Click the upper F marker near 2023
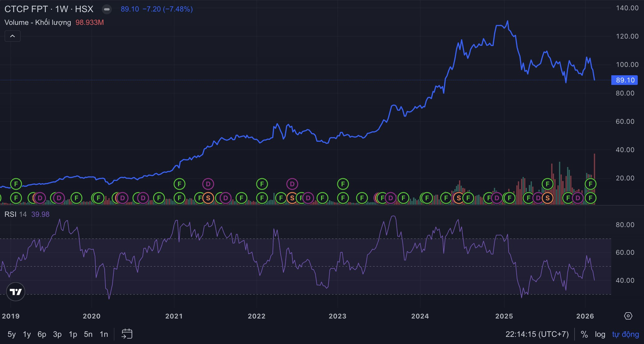 (x=343, y=184)
